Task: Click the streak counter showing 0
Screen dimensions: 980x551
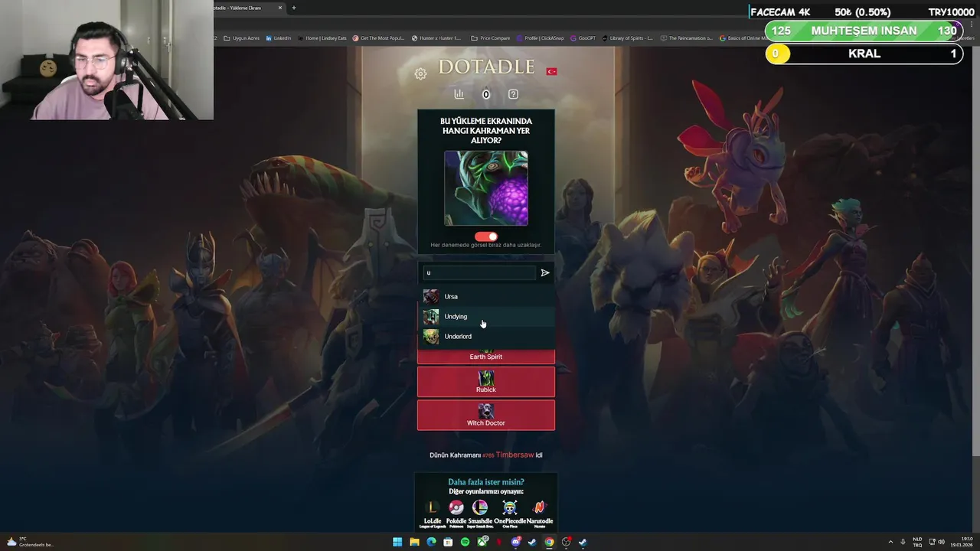Action: click(x=485, y=94)
